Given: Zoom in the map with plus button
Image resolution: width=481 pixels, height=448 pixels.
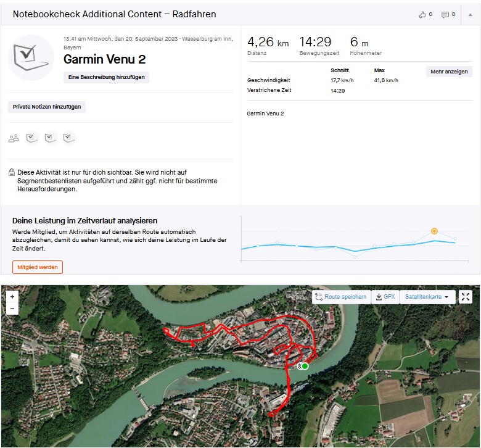Looking at the screenshot, I should (12, 297).
